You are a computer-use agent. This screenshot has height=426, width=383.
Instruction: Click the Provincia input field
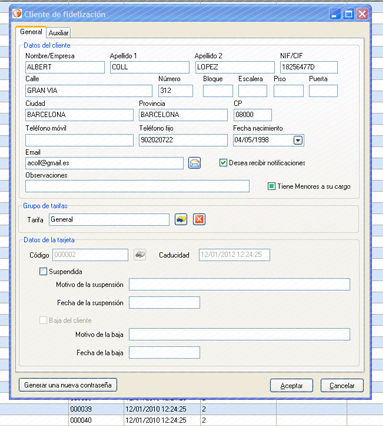tap(183, 115)
